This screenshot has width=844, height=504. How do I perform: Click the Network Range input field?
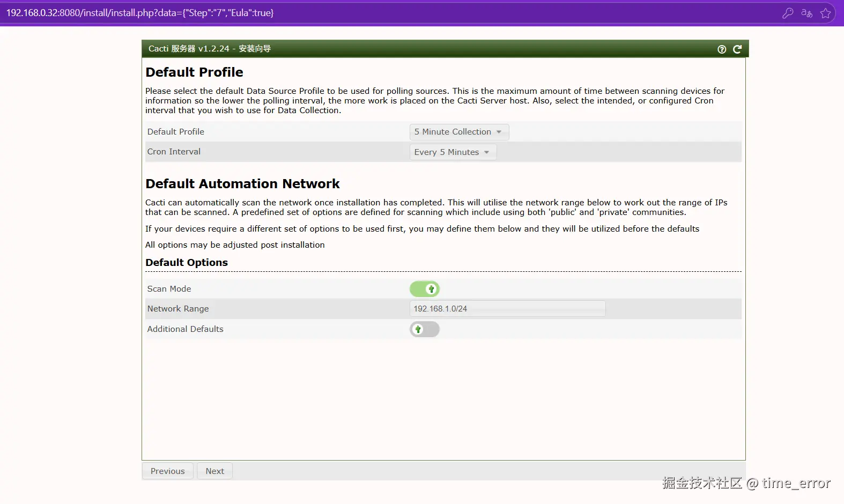[507, 309]
